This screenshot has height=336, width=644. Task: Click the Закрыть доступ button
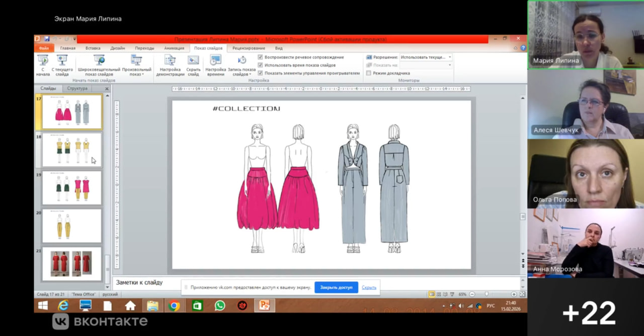coord(336,287)
